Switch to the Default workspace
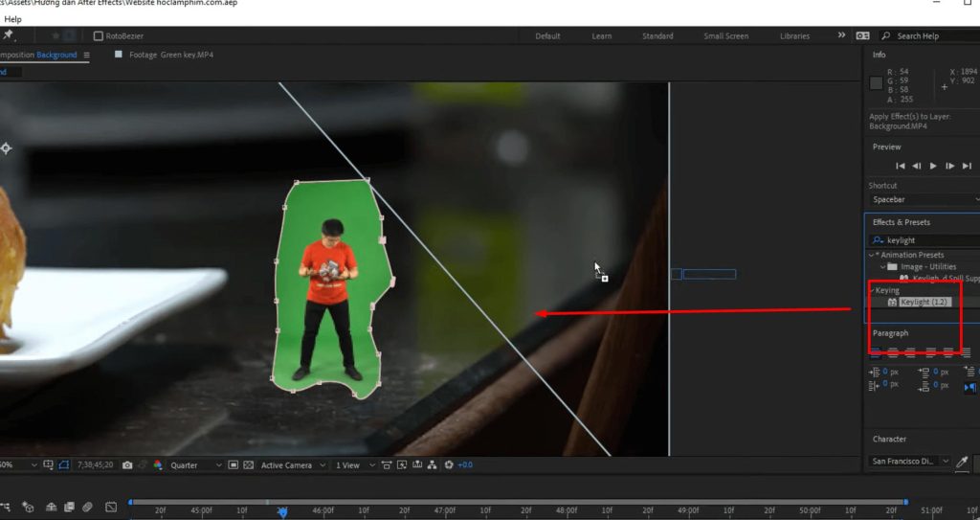 pos(547,35)
